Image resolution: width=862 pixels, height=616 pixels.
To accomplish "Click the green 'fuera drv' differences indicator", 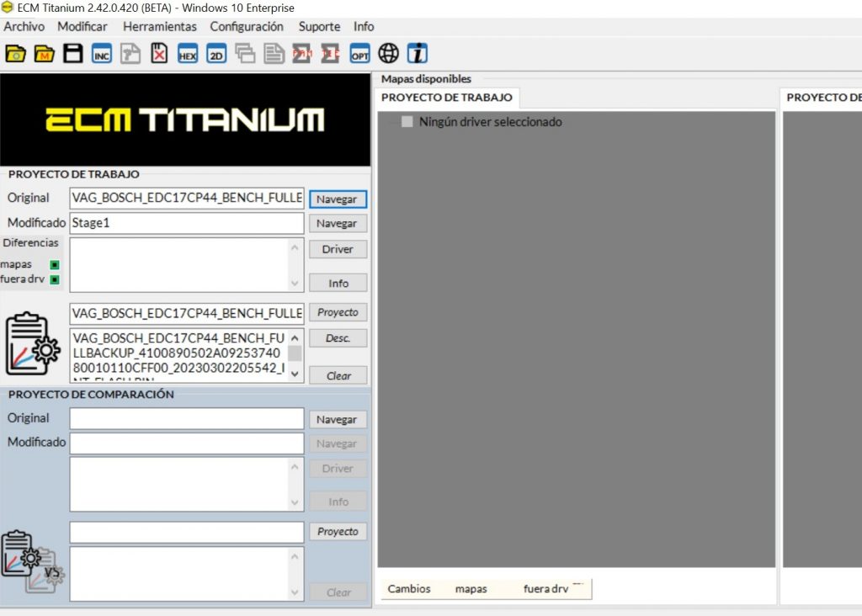I will pos(55,279).
